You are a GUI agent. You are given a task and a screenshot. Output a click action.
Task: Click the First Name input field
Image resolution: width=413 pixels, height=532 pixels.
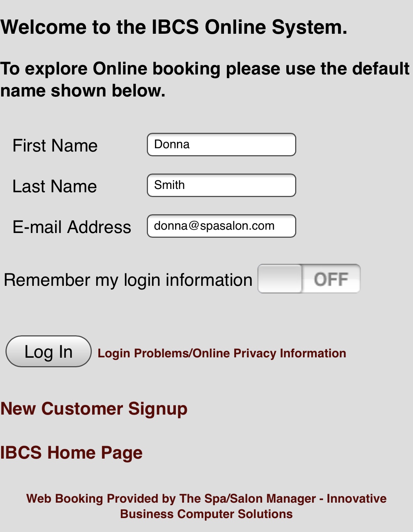[221, 145]
